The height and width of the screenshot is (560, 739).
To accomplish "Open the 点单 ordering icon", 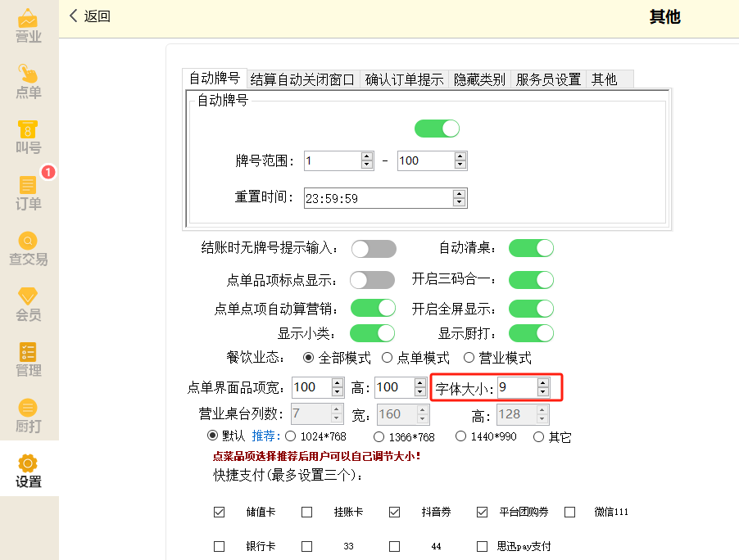I will click(29, 82).
